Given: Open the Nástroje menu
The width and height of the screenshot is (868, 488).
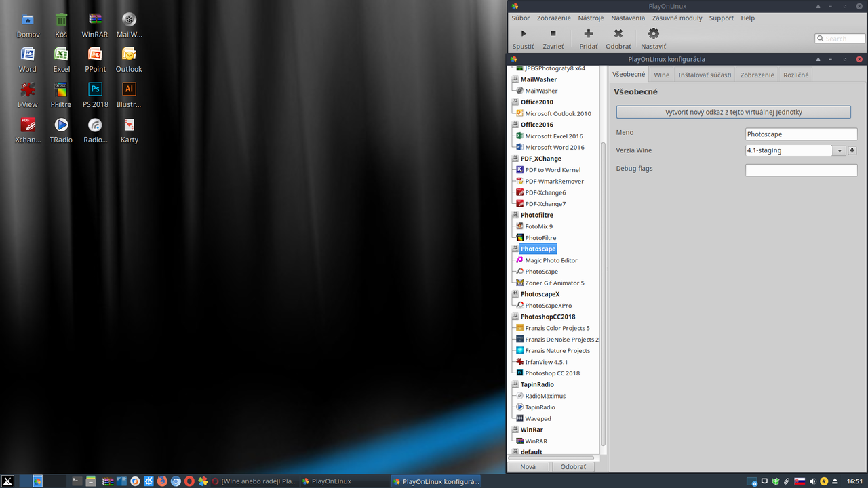Looking at the screenshot, I should [591, 18].
